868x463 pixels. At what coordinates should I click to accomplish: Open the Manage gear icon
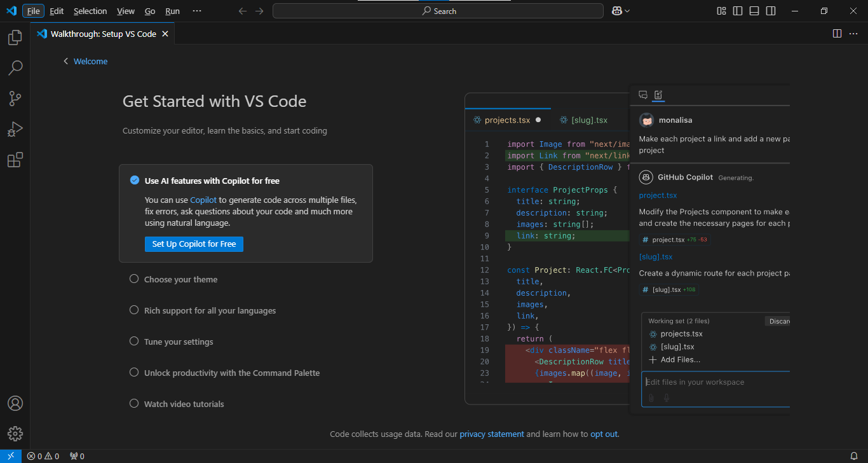[15, 434]
